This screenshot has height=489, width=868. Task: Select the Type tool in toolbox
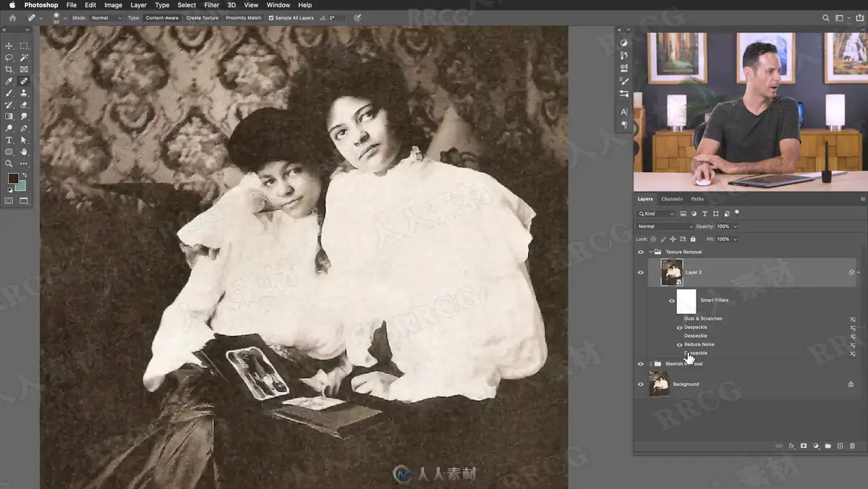pos(9,140)
